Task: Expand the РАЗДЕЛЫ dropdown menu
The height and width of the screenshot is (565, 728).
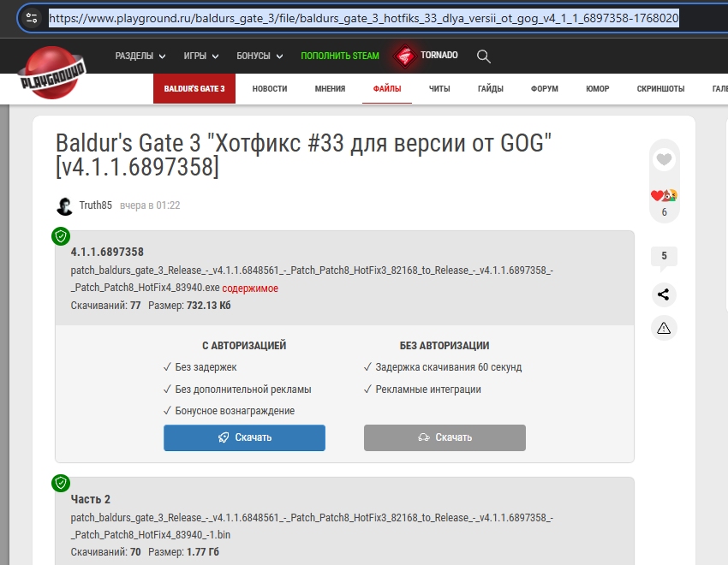Action: (x=140, y=56)
